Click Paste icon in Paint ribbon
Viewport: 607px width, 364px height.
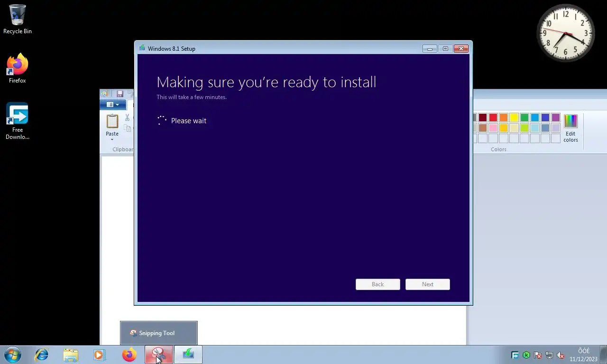[112, 121]
